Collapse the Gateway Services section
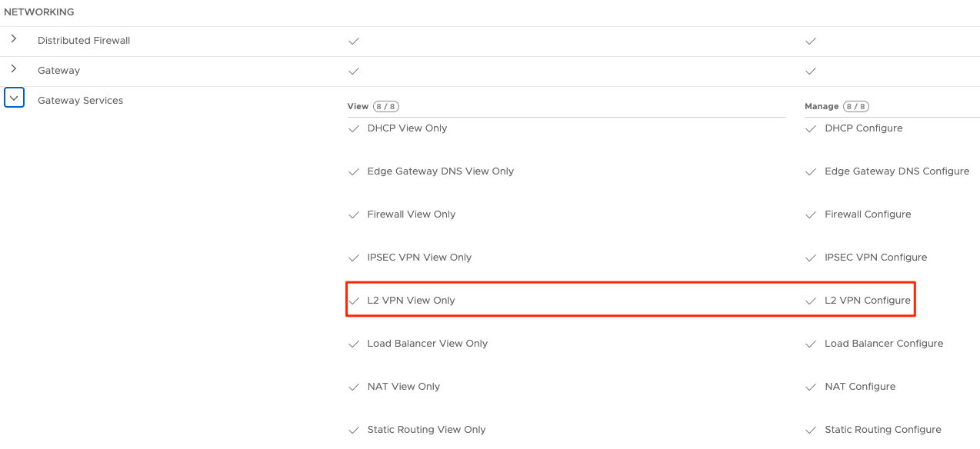 tap(15, 98)
